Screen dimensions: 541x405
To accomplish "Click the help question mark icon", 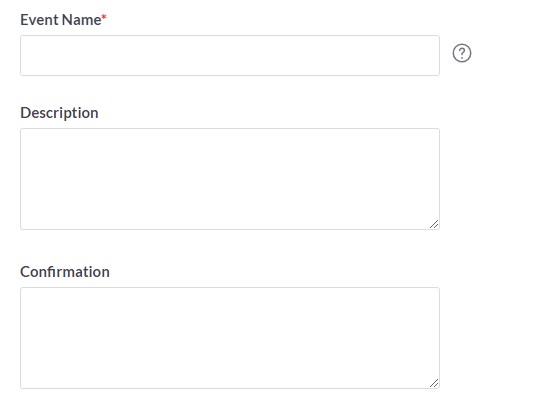I will tap(462, 53).
